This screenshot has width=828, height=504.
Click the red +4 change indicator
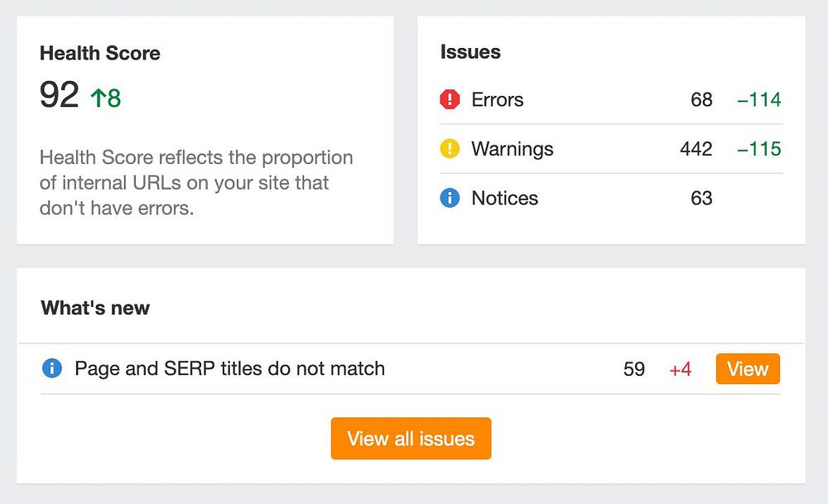coord(681,369)
